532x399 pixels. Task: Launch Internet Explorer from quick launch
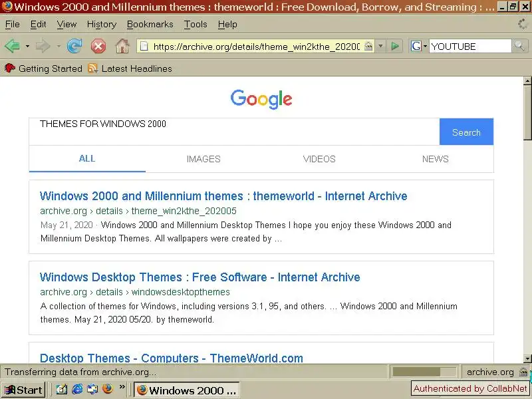point(77,389)
